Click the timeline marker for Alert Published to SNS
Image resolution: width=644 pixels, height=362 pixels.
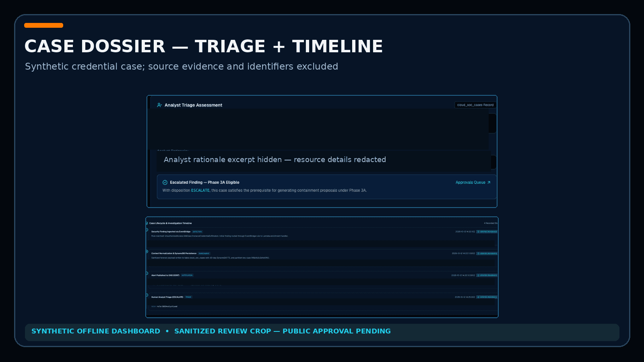[x=147, y=274]
